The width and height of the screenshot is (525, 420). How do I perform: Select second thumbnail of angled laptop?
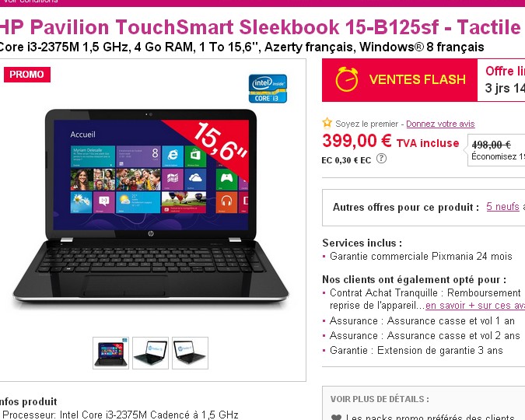click(x=150, y=353)
